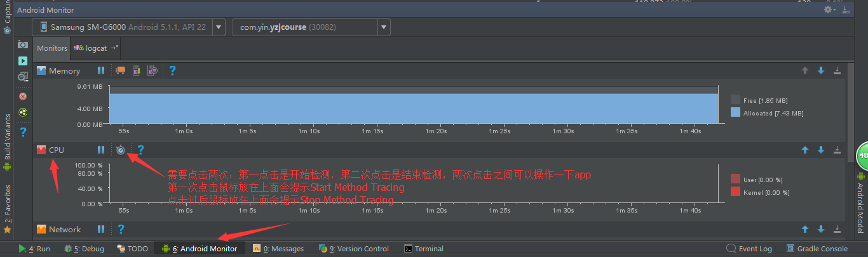This screenshot has height=257, width=868.
Task: Open the 2: Favorites side panel
Action: coord(7,209)
